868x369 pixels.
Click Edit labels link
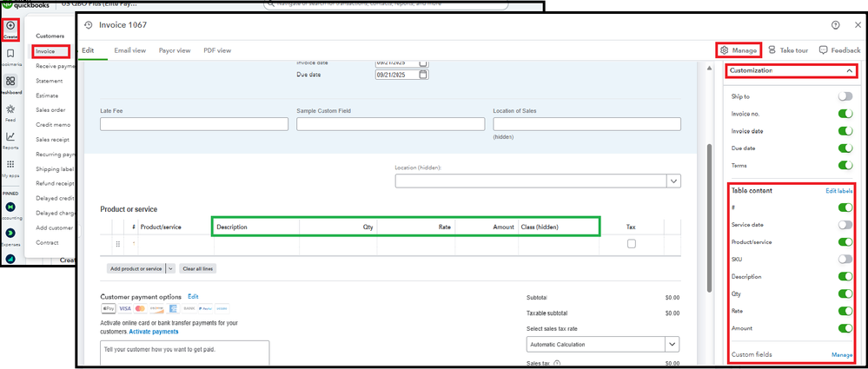pos(839,191)
